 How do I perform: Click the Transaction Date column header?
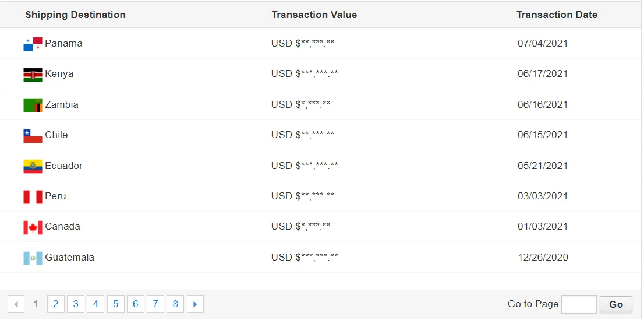[x=556, y=15]
